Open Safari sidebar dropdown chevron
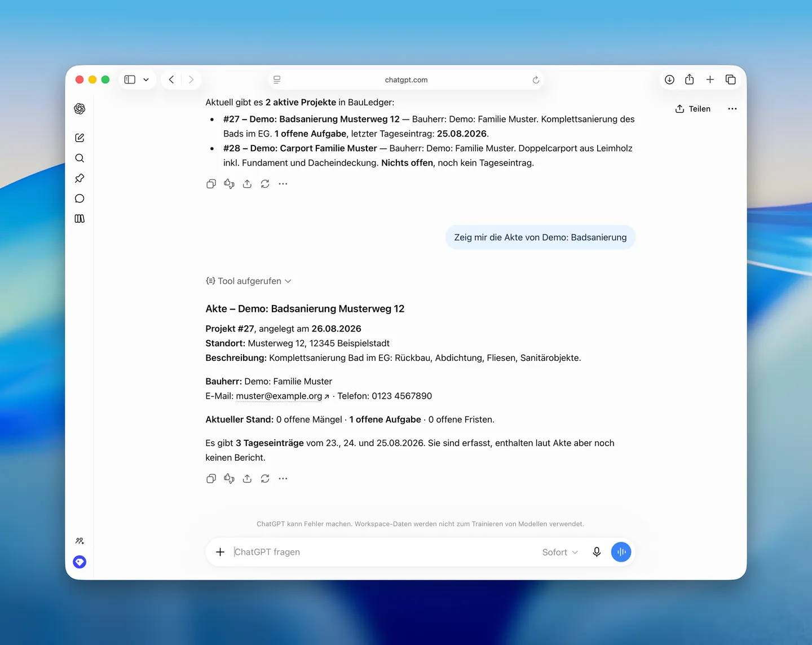This screenshot has width=812, height=645. [146, 79]
